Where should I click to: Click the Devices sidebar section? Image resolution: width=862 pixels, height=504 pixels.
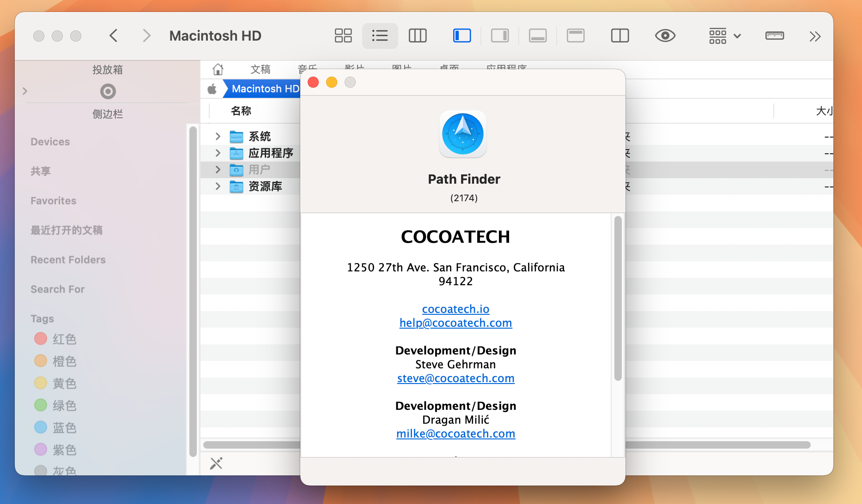click(50, 142)
